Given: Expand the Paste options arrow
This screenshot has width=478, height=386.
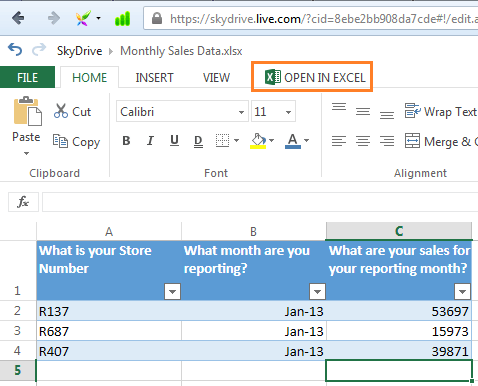Looking at the screenshot, I should 26,153.
